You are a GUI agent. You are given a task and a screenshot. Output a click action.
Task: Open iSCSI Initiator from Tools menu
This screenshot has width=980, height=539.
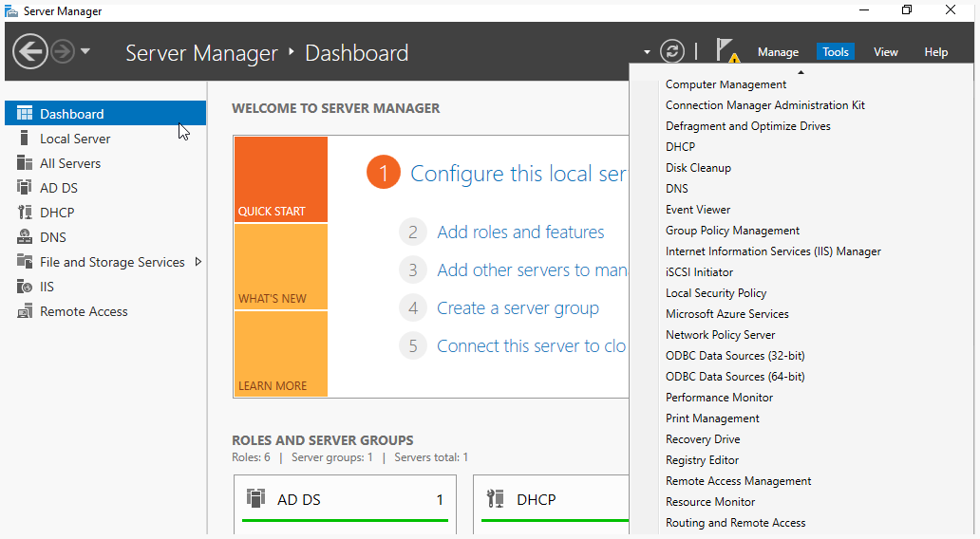pyautogui.click(x=699, y=272)
